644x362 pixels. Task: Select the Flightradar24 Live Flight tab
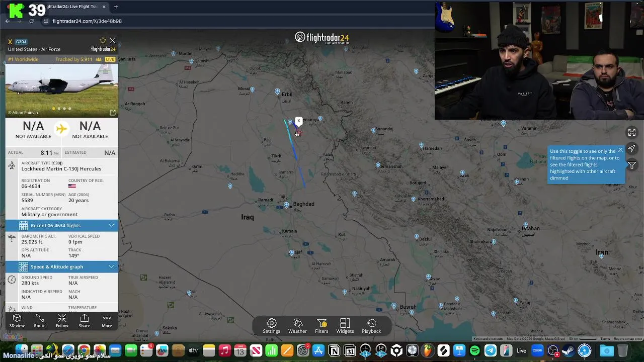tap(70, 7)
